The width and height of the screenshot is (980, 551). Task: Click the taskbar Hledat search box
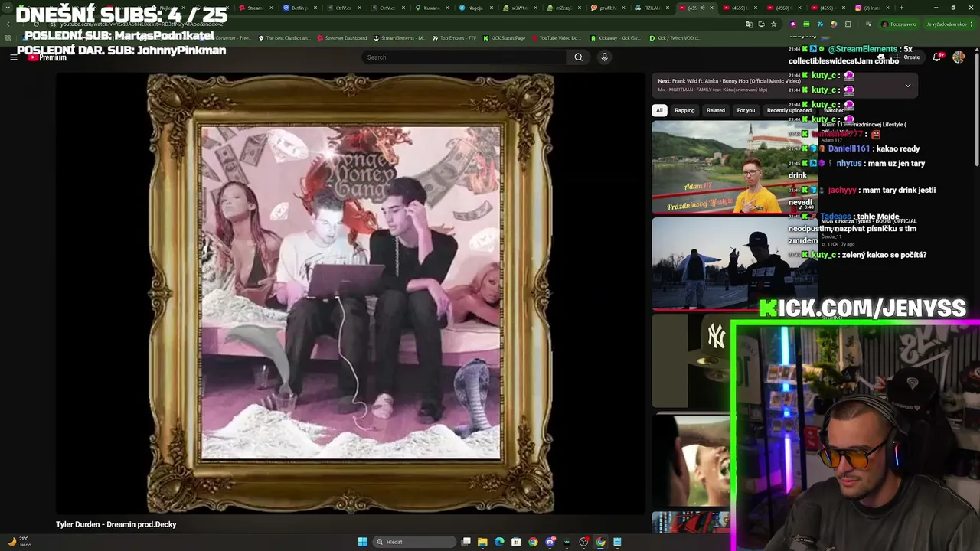point(413,542)
